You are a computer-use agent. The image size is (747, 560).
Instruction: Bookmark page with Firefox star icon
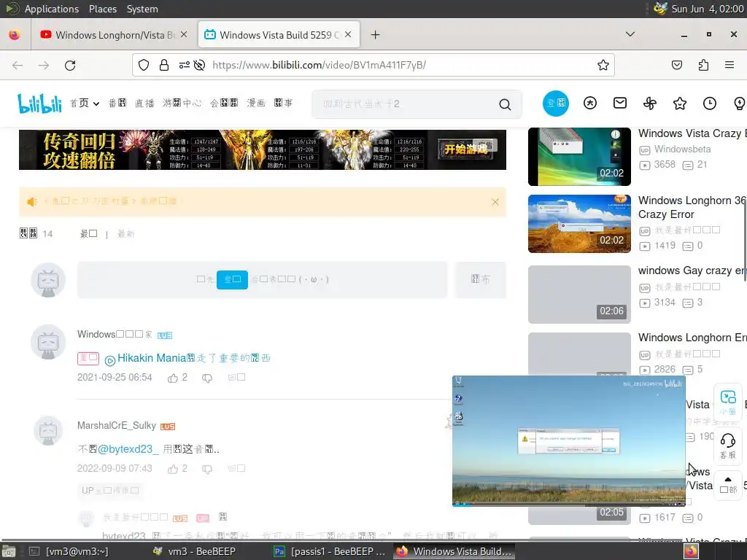pos(603,65)
